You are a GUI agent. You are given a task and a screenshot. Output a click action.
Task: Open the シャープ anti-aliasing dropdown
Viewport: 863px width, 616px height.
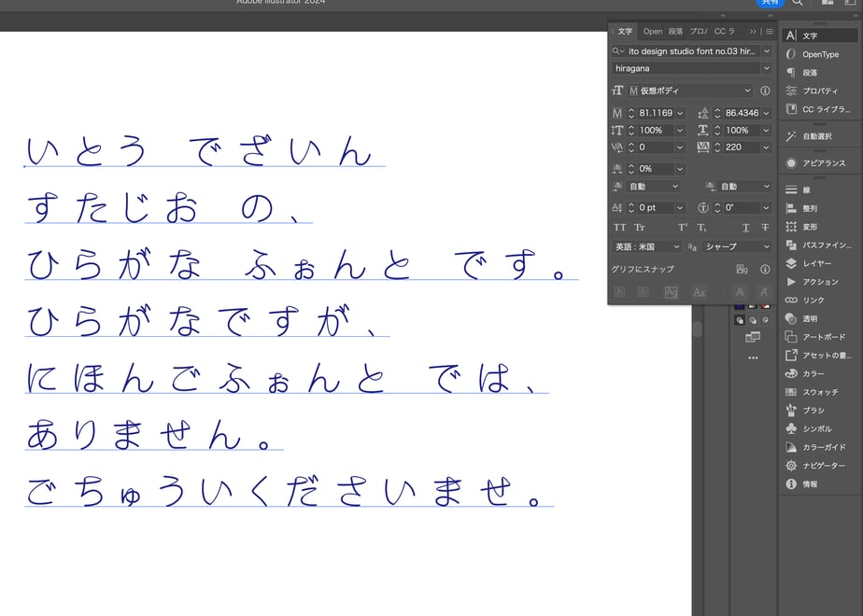(x=736, y=247)
